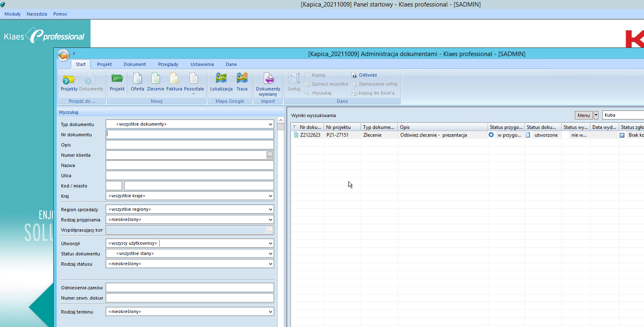The width and height of the screenshot is (644, 327).
Task: Click the round Klaes application button
Action: [63, 54]
